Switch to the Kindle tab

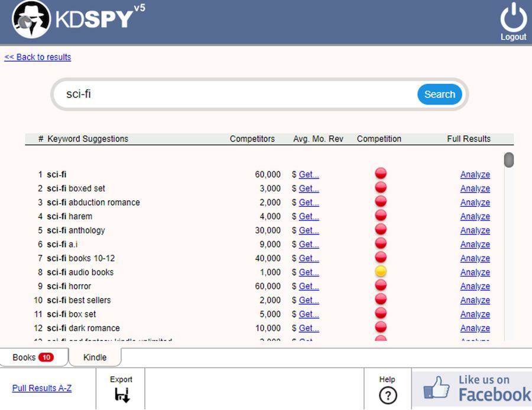(93, 357)
